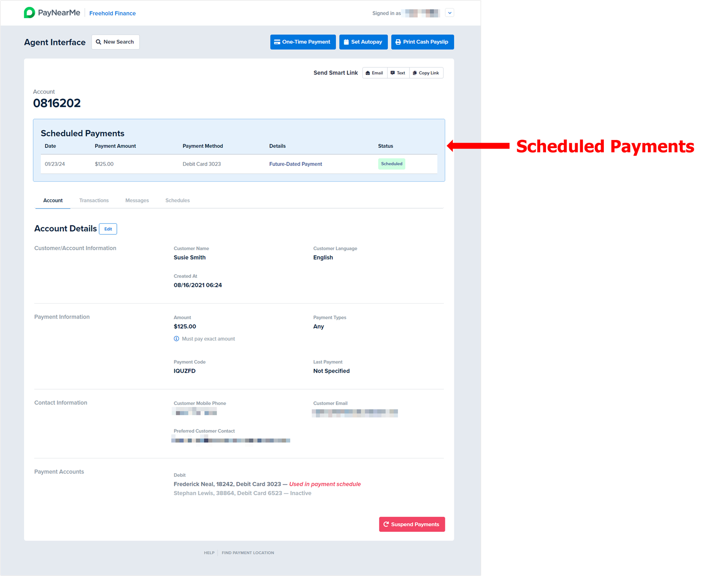Send Smart Link via Text
The width and height of the screenshot is (728, 576).
coord(398,73)
